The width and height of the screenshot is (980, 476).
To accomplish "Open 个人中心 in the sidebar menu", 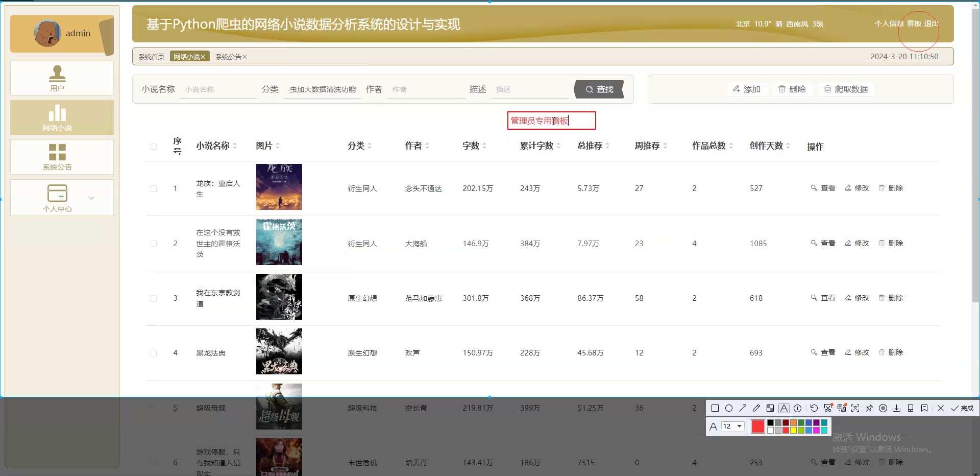I will coord(62,198).
